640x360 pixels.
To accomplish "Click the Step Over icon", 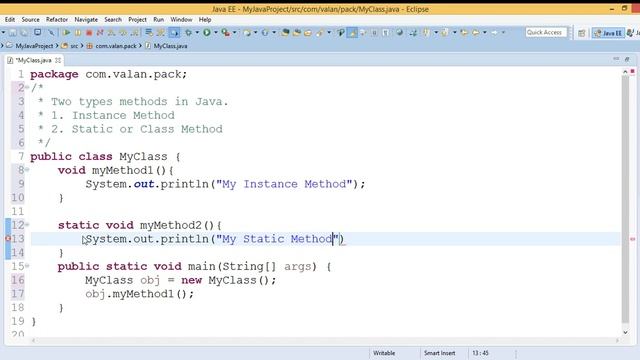I will click(x=123, y=32).
